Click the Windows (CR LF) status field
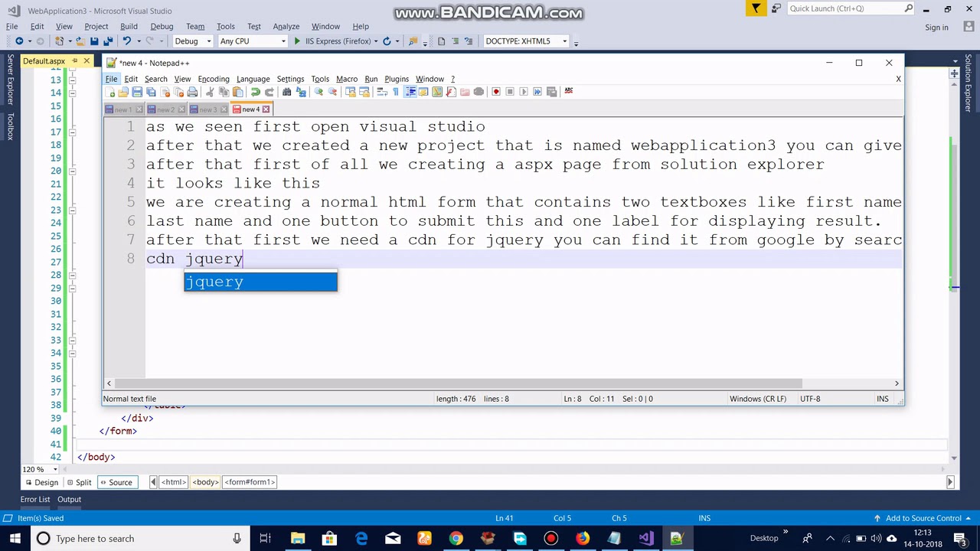This screenshot has height=551, width=980. click(757, 399)
